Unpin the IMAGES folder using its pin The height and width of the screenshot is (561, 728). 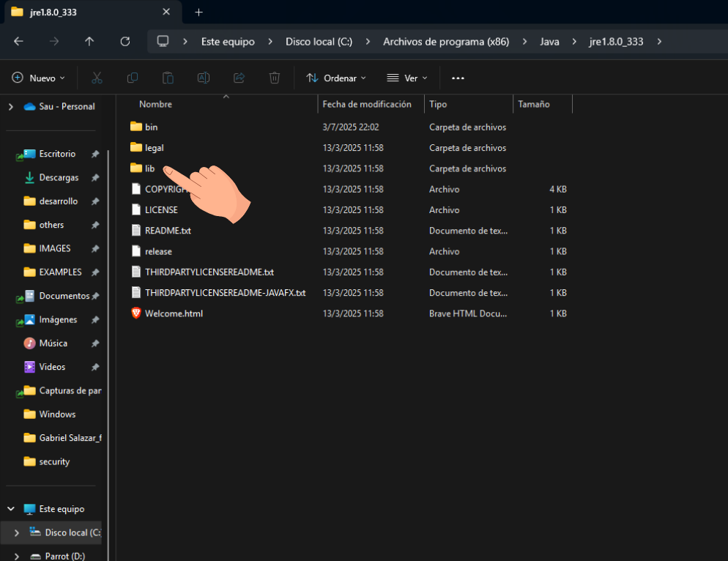95,248
